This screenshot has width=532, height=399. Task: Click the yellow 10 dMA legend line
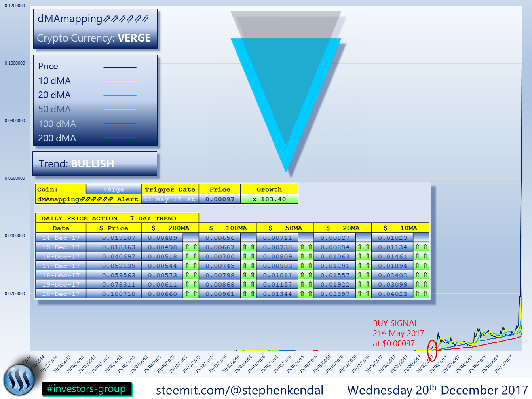120,81
